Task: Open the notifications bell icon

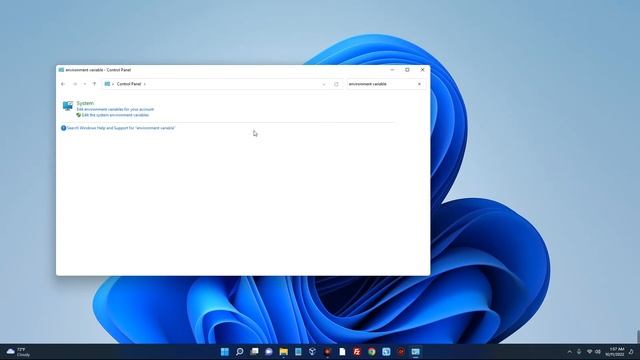Action: pos(631,352)
